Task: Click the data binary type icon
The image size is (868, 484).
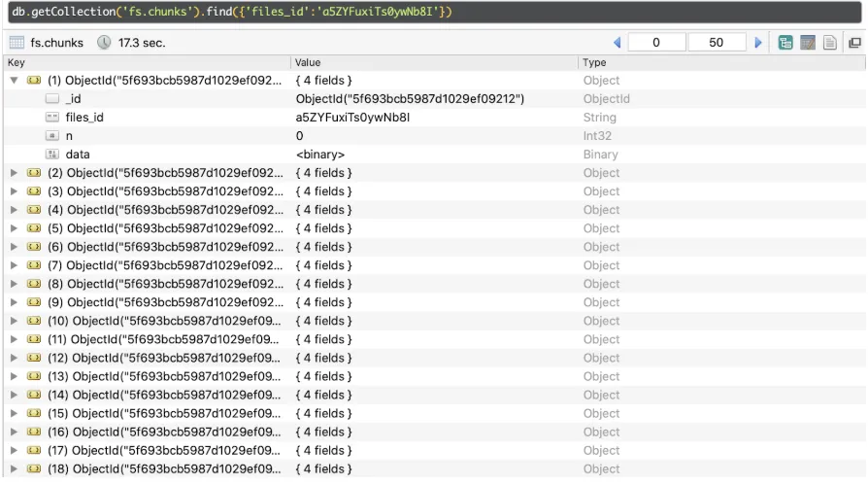Action: 52,155
